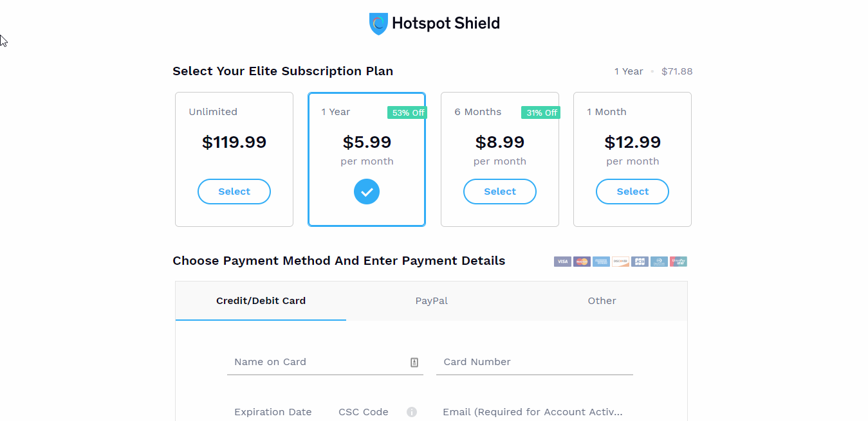Select the Unlimited plan

[234, 192]
